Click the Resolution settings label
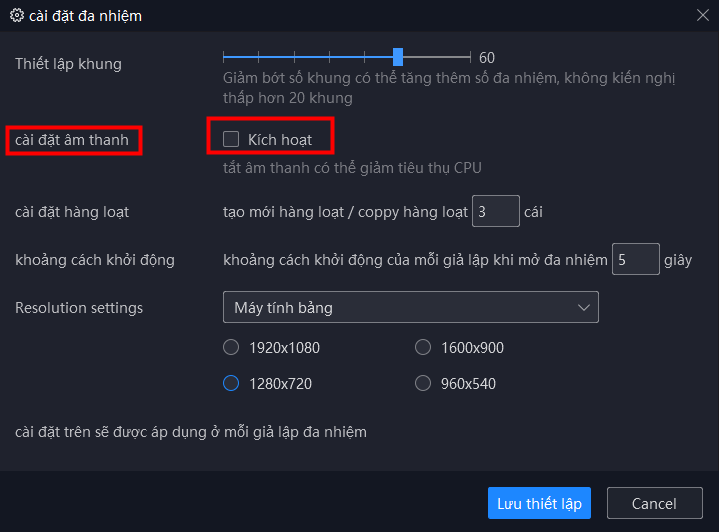 point(79,308)
